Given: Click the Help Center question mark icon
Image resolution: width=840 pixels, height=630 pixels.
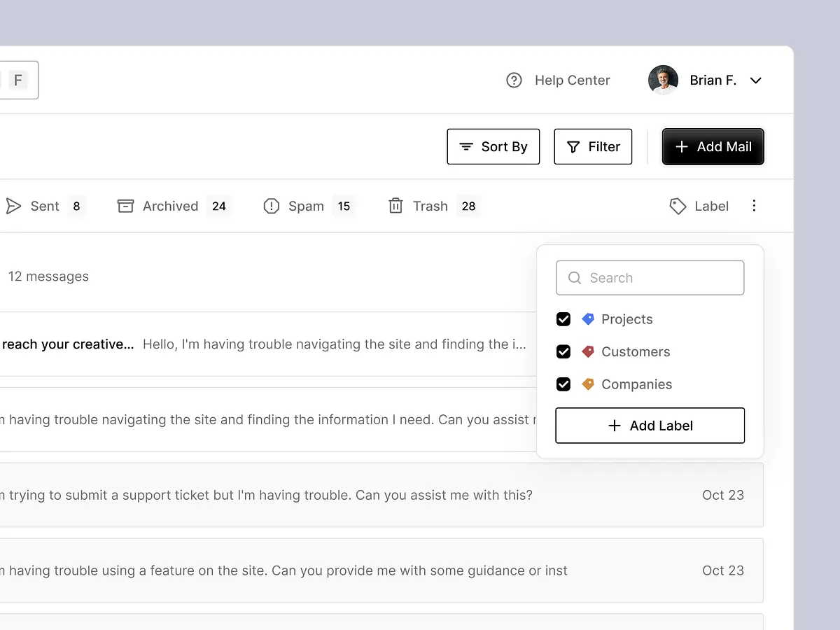Looking at the screenshot, I should [x=514, y=80].
